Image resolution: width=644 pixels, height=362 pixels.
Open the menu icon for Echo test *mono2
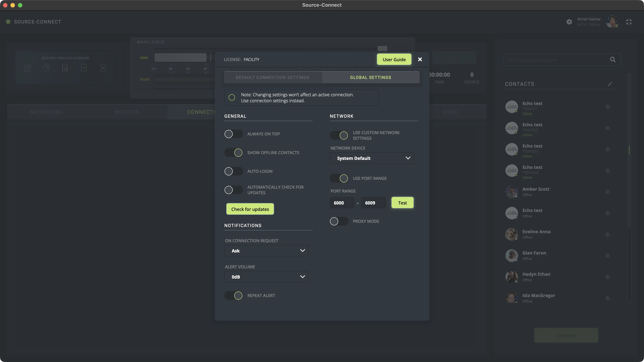point(608,128)
